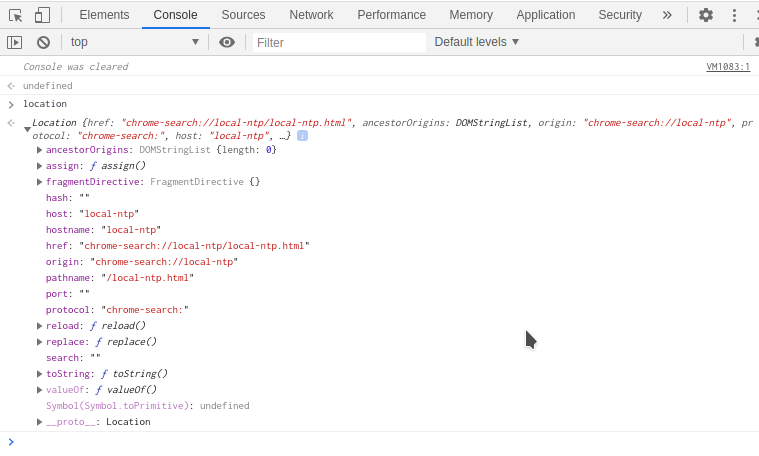Open the top execution context dropdown
The height and width of the screenshot is (456, 759).
tap(134, 42)
